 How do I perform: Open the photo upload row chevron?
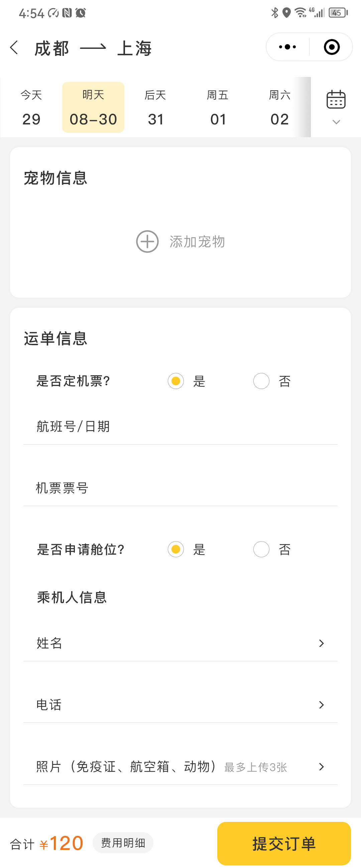pyautogui.click(x=321, y=767)
